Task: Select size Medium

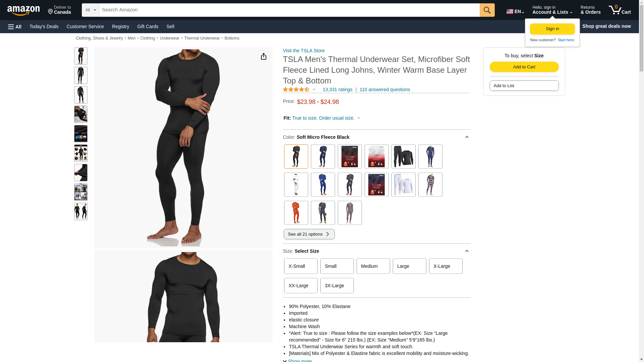Action: click(x=373, y=266)
